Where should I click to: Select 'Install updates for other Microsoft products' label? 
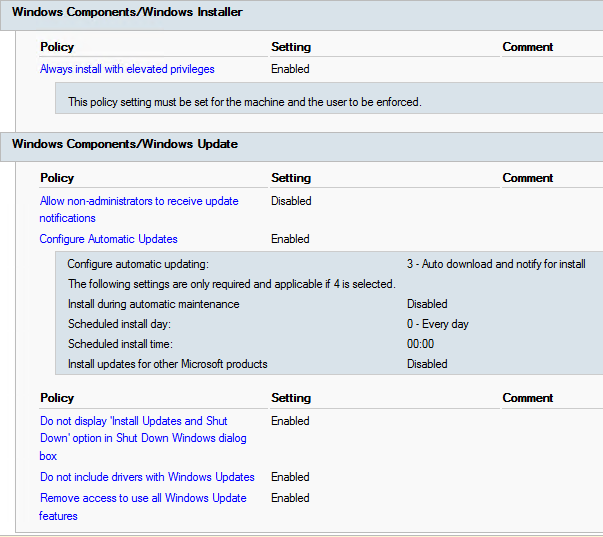point(168,364)
